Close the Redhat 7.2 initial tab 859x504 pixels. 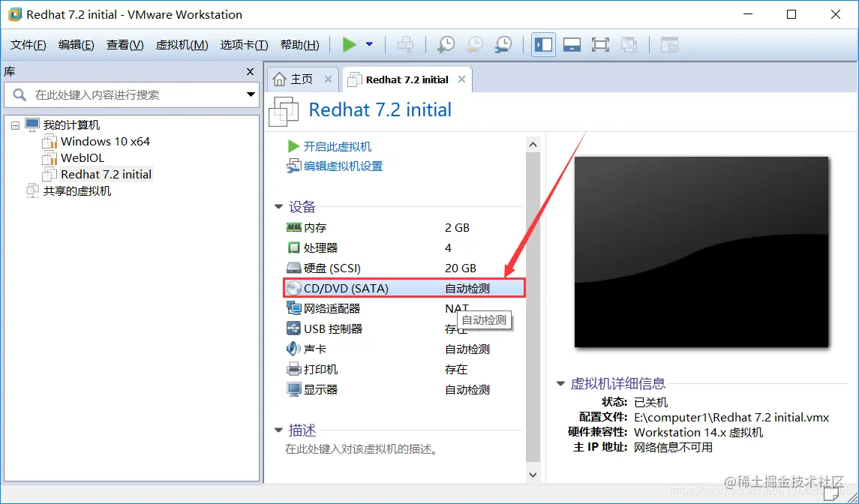[462, 79]
